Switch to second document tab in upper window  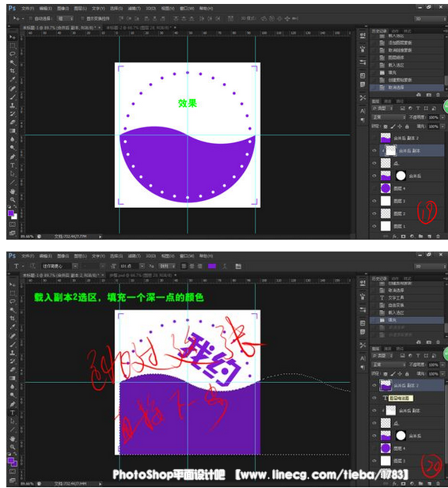point(139,28)
